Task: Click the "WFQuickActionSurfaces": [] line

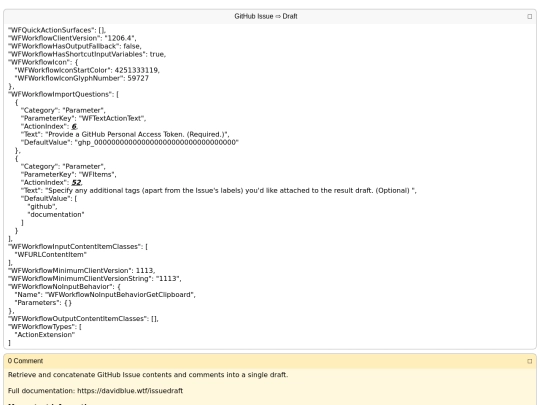Action: [x=57, y=30]
